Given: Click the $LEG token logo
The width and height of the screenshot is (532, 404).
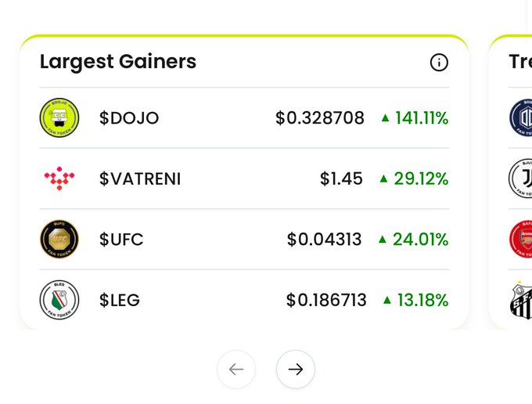Looking at the screenshot, I should click(59, 300).
